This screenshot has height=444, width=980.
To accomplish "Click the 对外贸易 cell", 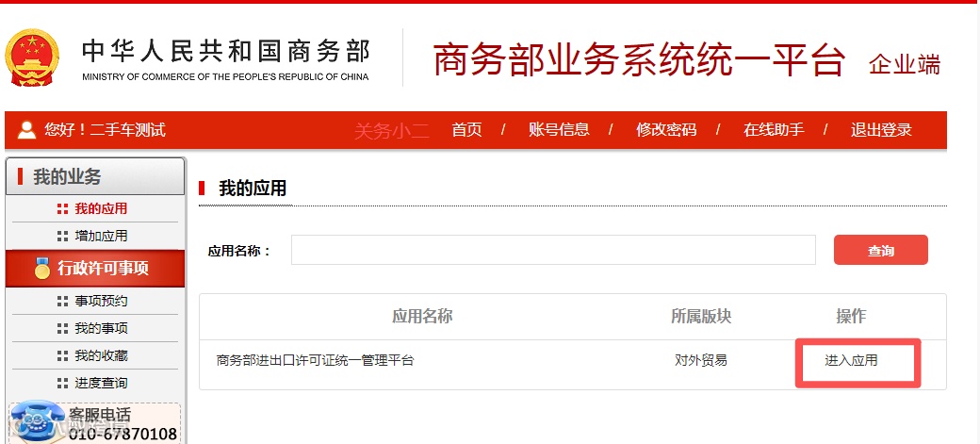I will tap(701, 361).
